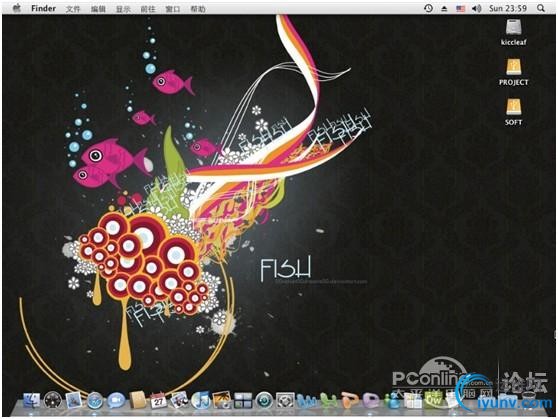Open the 文件 menu

coord(73,9)
